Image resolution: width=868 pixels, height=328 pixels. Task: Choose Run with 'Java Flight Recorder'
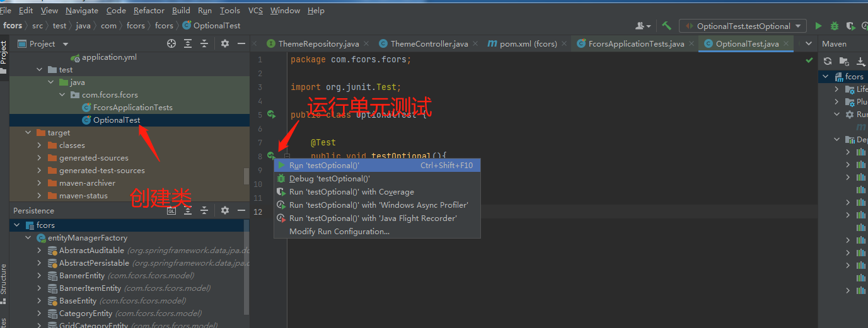pyautogui.click(x=377, y=218)
